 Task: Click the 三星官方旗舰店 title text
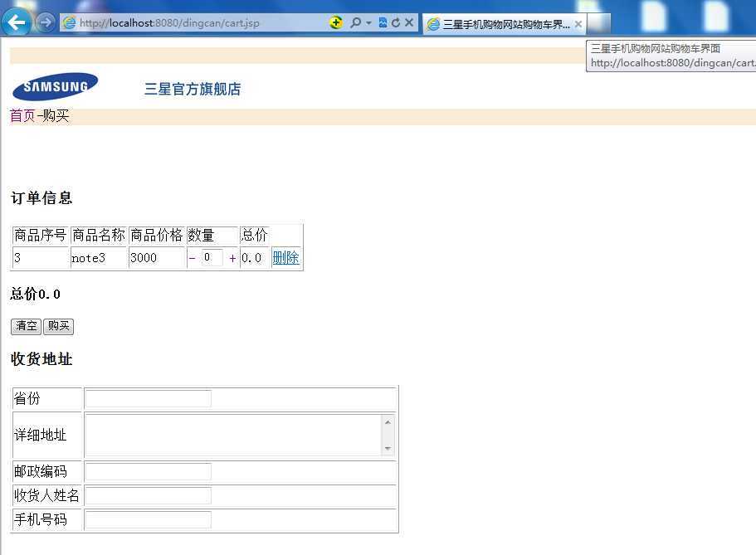[193, 89]
